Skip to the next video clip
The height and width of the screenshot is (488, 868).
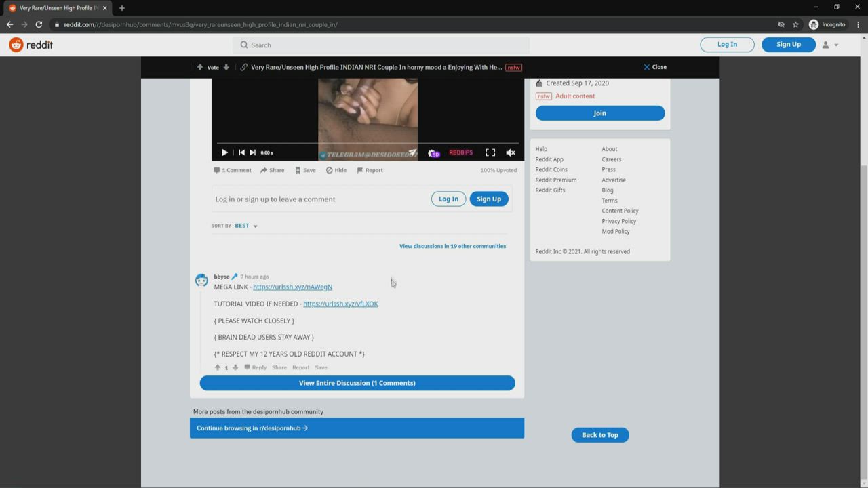pos(253,152)
